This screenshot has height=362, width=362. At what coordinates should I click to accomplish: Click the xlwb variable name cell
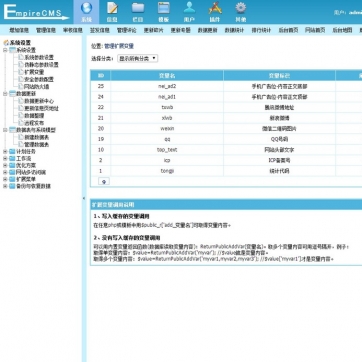167,118
